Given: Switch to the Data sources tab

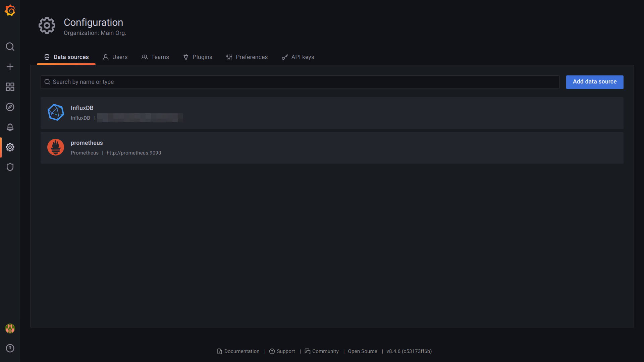Looking at the screenshot, I should [x=66, y=57].
